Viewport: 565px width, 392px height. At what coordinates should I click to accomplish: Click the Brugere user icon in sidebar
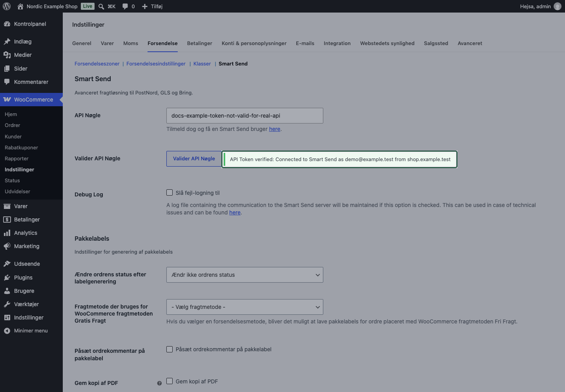coord(7,291)
